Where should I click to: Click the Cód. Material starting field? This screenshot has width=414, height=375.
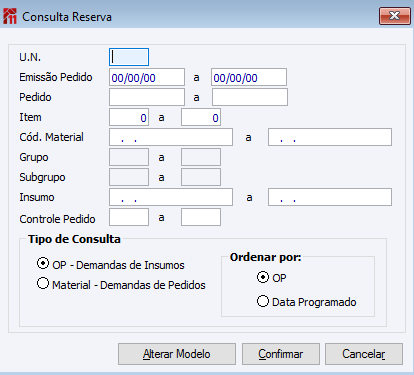171,137
